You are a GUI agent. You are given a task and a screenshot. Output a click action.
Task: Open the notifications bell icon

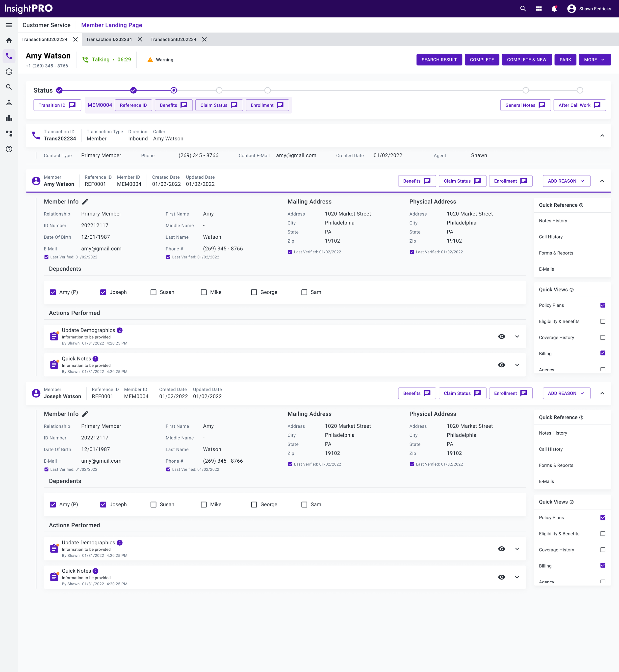[554, 9]
